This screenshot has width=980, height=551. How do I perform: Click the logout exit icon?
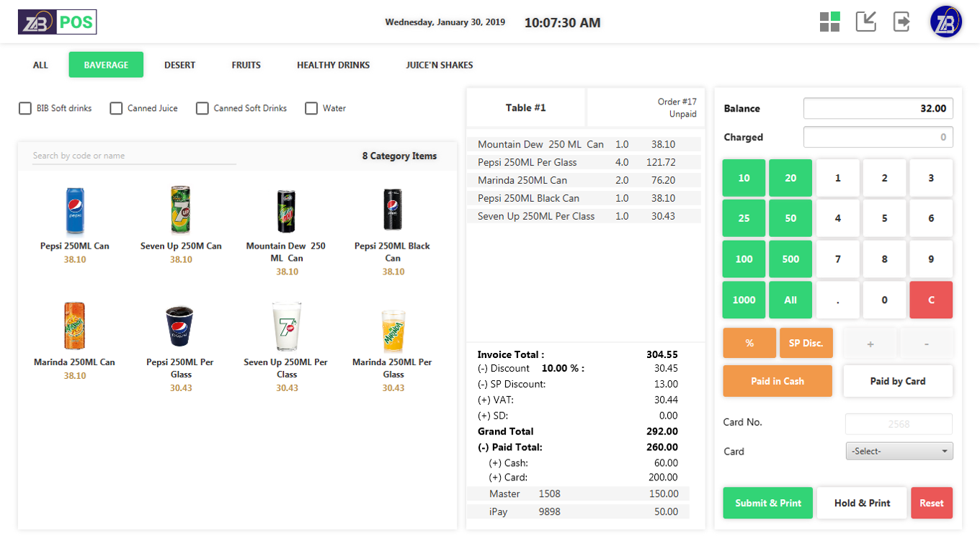pos(901,22)
